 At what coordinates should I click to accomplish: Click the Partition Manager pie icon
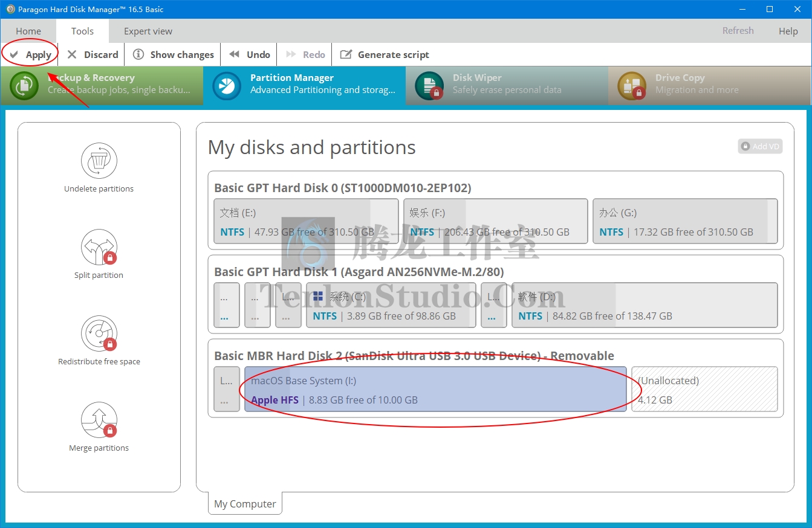tap(227, 86)
